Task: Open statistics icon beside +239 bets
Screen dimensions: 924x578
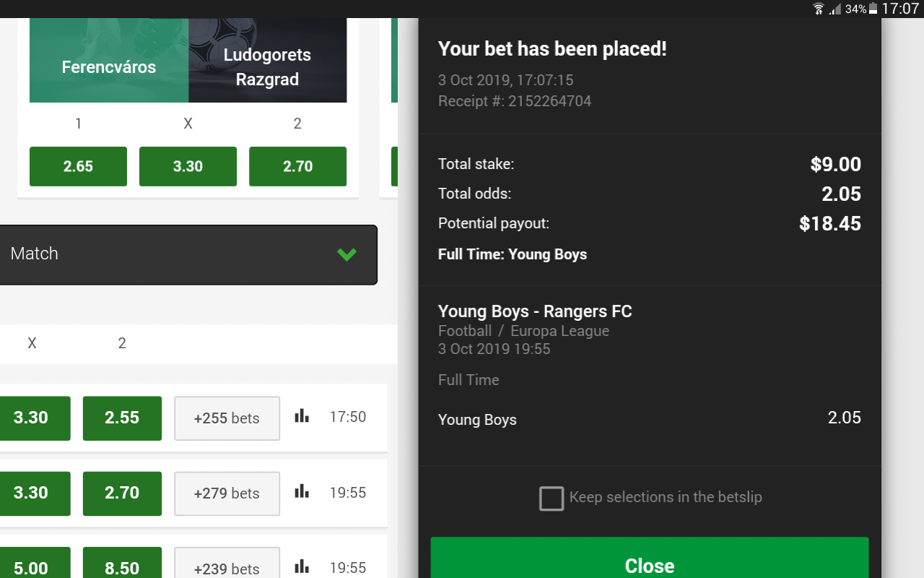Action: point(302,567)
